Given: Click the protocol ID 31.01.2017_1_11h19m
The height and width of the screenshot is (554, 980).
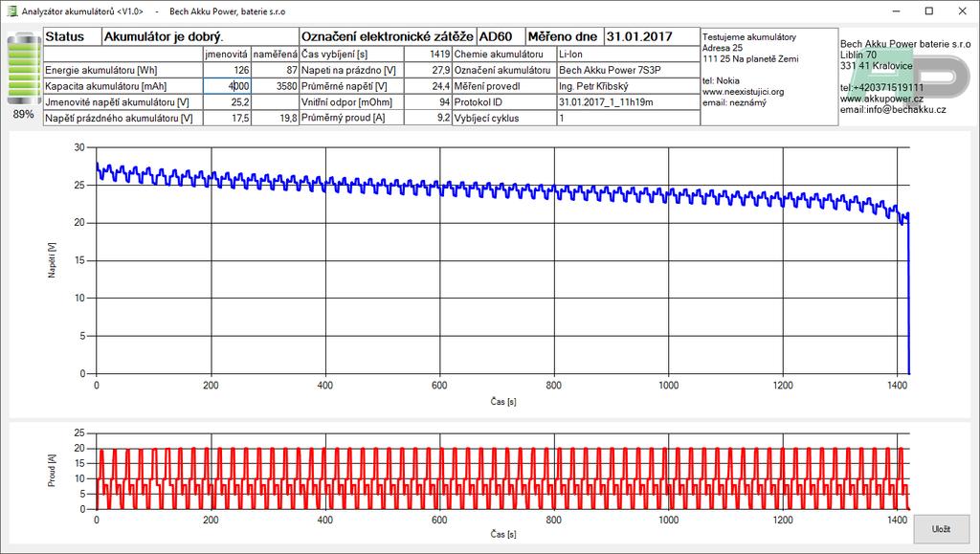Looking at the screenshot, I should click(x=628, y=101).
